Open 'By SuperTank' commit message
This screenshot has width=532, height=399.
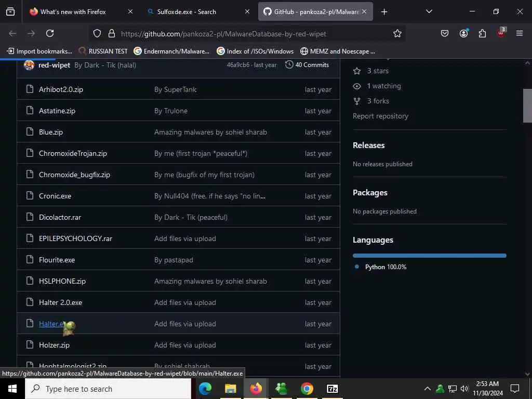pos(176,89)
